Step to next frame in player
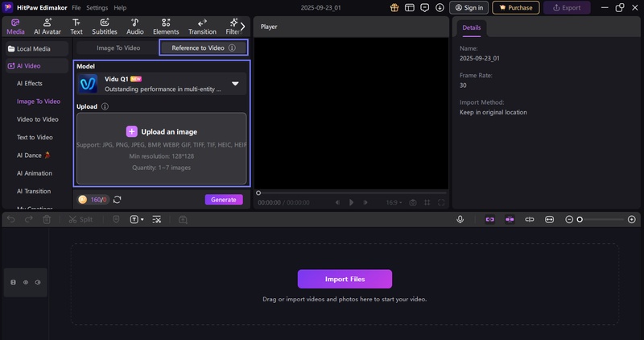644x340 pixels. (365, 202)
